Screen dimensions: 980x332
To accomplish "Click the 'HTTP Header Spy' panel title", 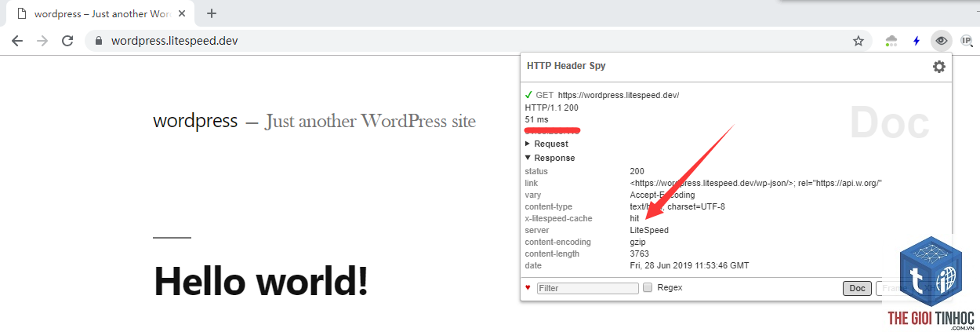I will (566, 66).
